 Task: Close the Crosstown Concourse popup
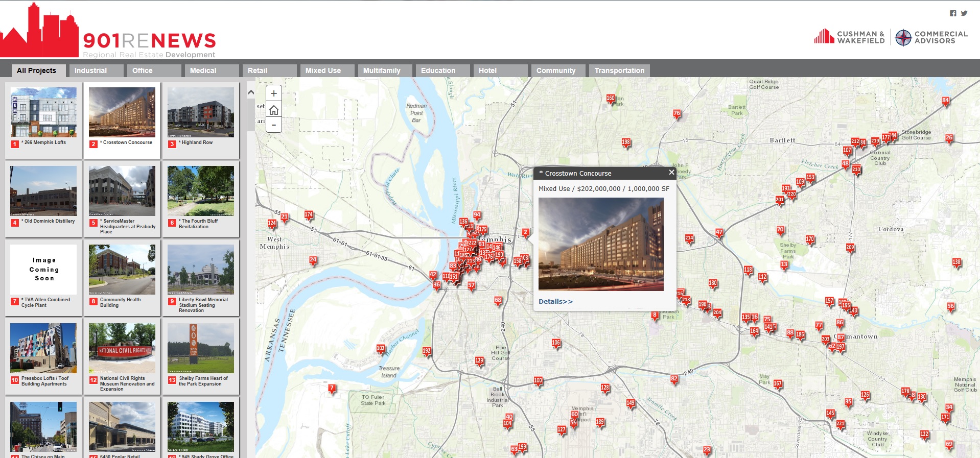(671, 173)
